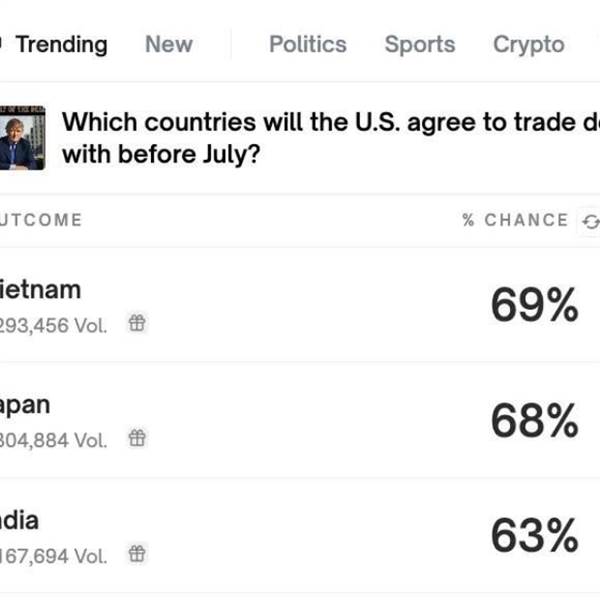
Task: Open the U.S. trade deals market title
Action: pyautogui.click(x=331, y=138)
